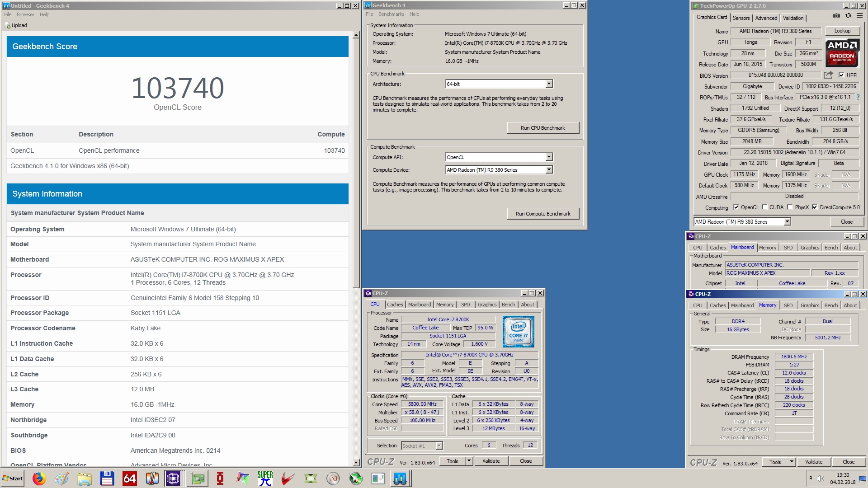Open Paint from the taskbar
Screen dimensions: 868x488
[62, 478]
